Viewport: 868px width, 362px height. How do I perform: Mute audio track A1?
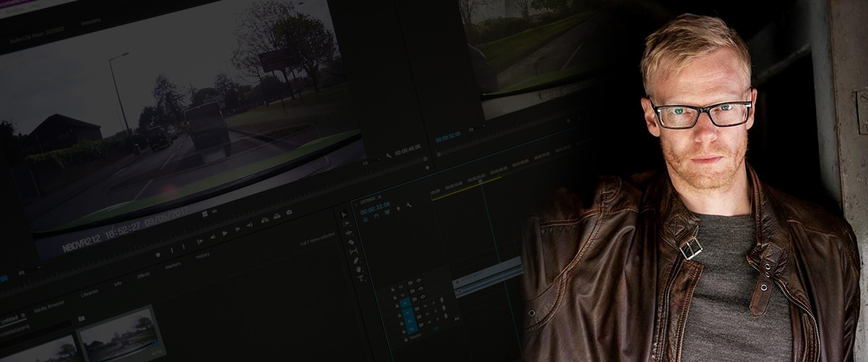click(x=425, y=306)
